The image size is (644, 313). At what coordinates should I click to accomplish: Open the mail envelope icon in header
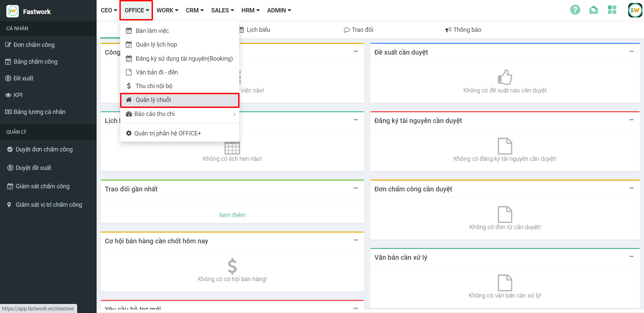click(593, 10)
